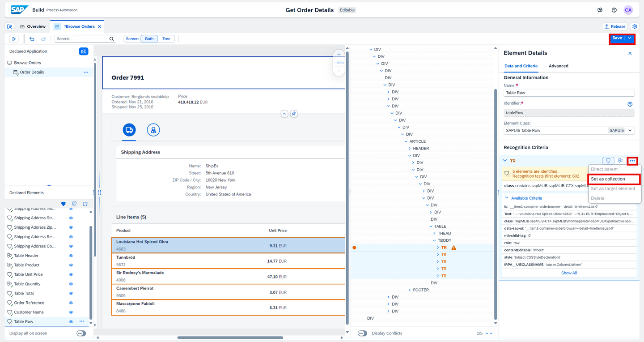
Task: Toggle visibility of Table Product element
Action: click(71, 265)
